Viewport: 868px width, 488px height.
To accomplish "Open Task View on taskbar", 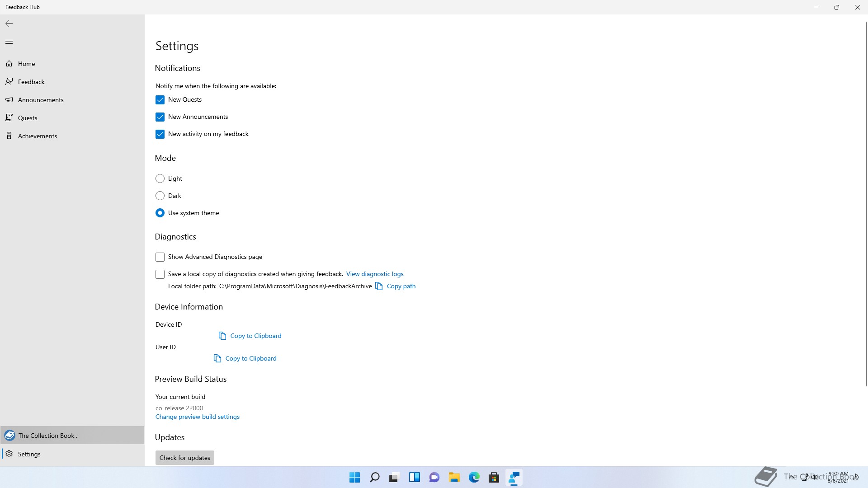I will (394, 477).
